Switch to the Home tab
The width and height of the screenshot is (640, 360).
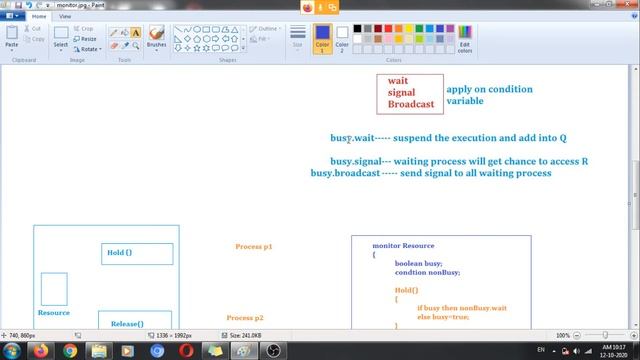(x=39, y=16)
